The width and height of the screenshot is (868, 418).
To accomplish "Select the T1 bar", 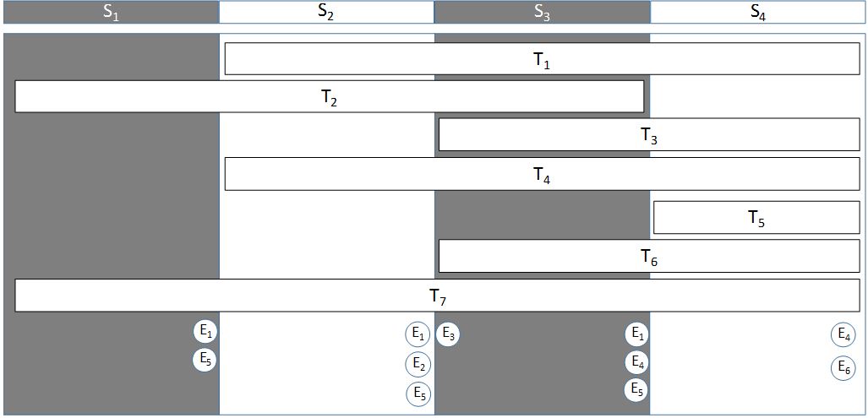I will [x=542, y=59].
